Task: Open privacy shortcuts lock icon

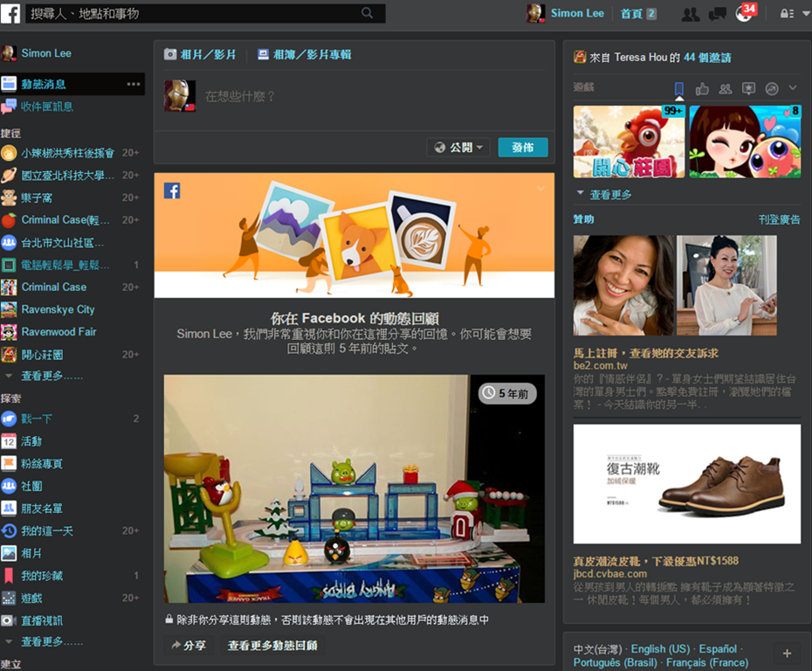Action: tap(787, 13)
